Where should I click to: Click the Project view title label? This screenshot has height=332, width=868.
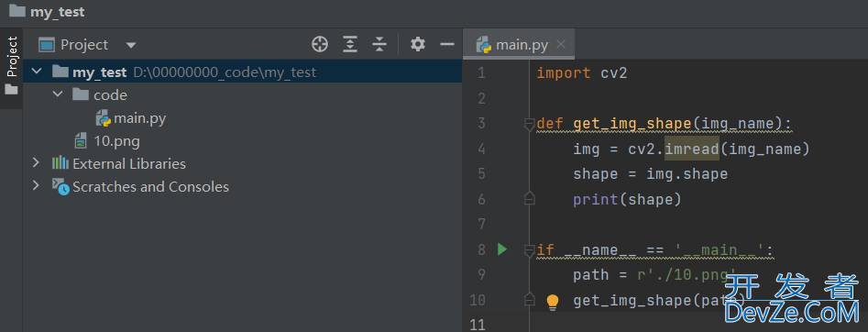coord(84,45)
